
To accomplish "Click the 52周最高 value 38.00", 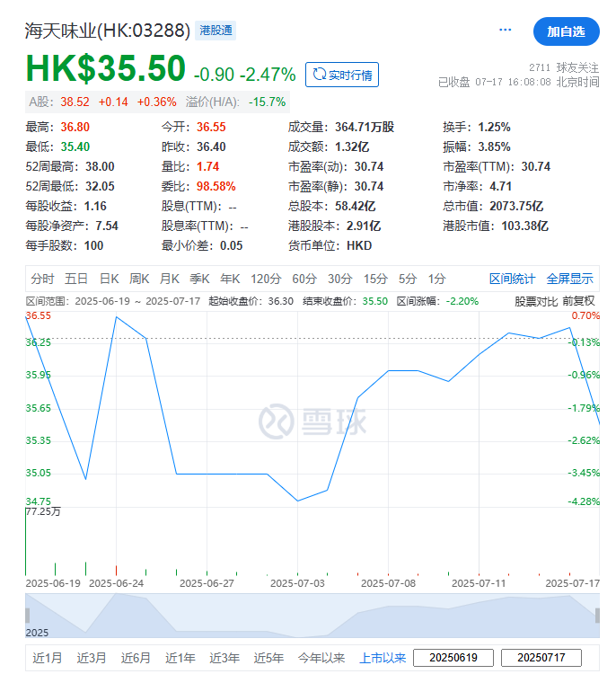I will (x=100, y=167).
